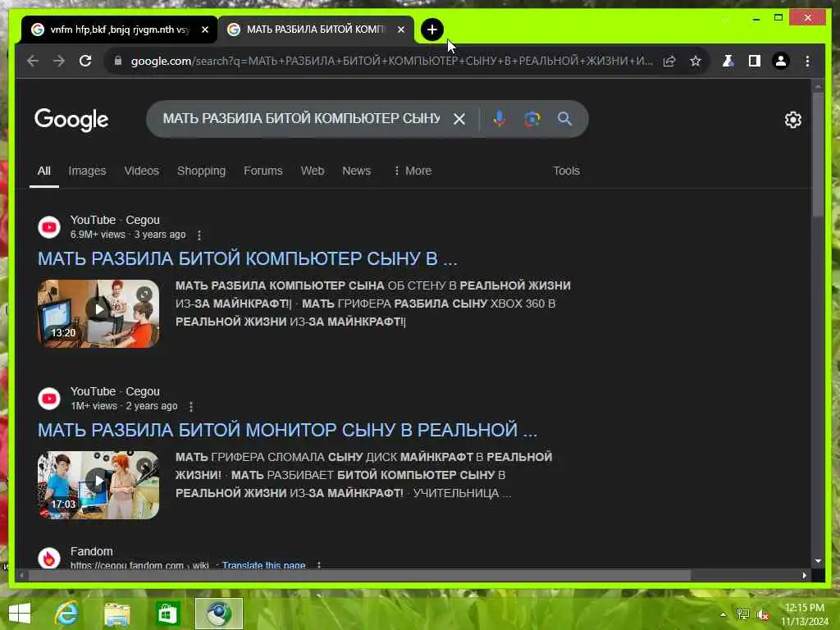Click the horizontal scrollbar thumb
The height and width of the screenshot is (630, 840).
click(x=359, y=575)
